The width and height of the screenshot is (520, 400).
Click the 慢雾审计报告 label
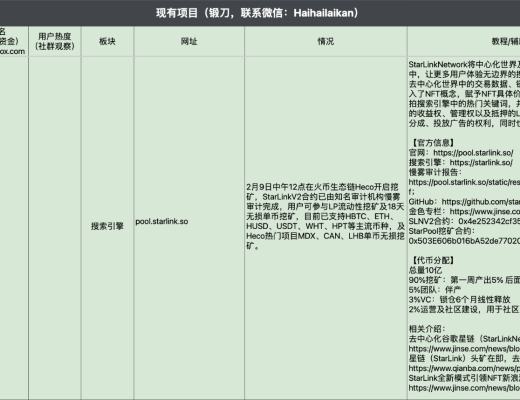[435, 172]
